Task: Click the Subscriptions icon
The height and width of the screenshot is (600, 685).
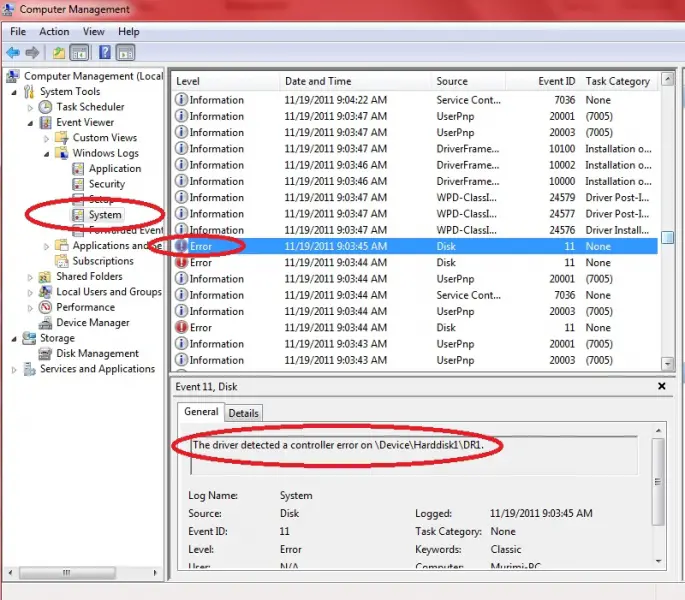Action: [x=62, y=261]
